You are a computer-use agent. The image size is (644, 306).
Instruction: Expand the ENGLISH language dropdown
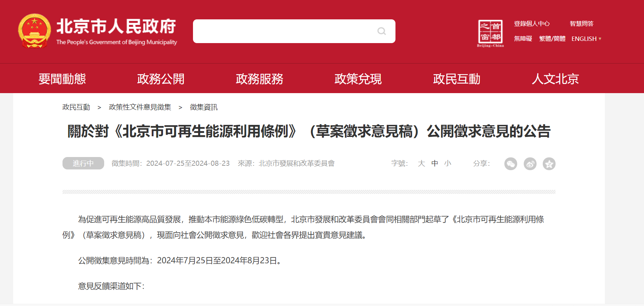[586, 39]
